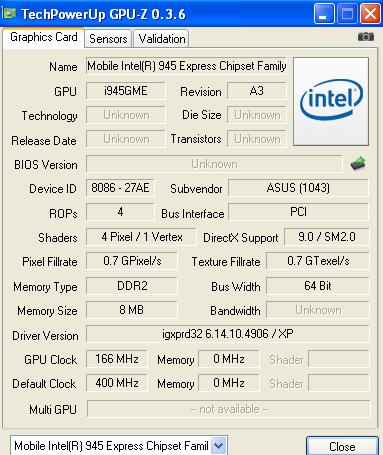The height and width of the screenshot is (455, 383).
Task: Click the Bus Interface field showing PCI
Action: (298, 212)
